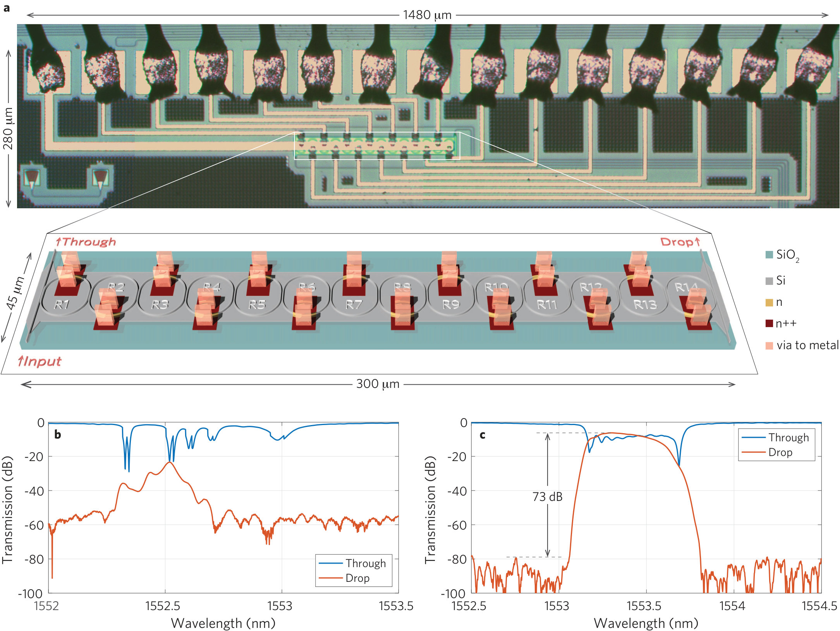Click panel label 'b'
This screenshot has height=631, width=840.
pyautogui.click(x=58, y=434)
